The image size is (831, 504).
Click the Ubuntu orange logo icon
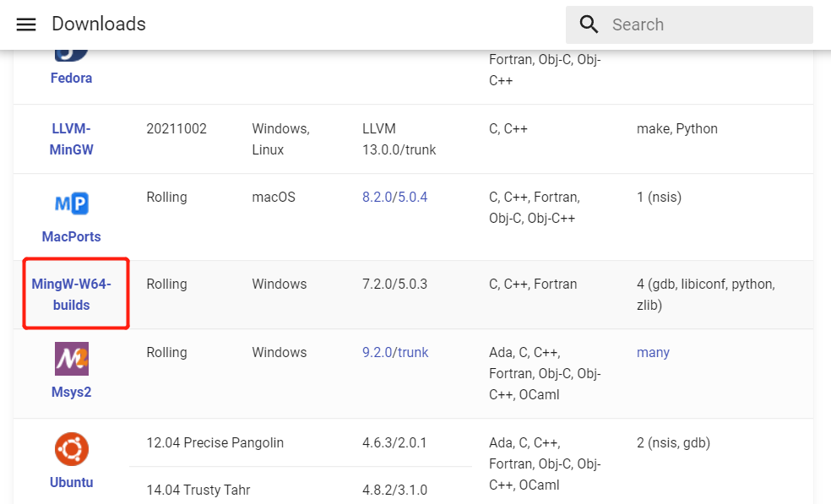[x=72, y=449]
